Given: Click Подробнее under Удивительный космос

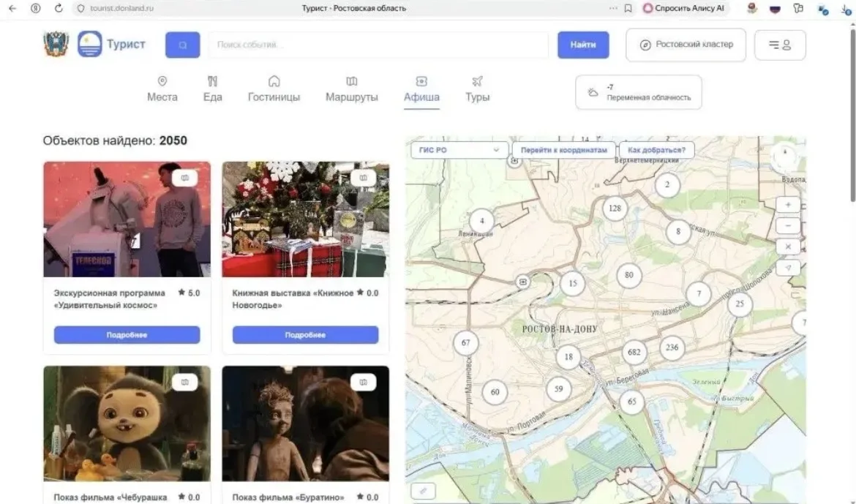Looking at the screenshot, I should click(127, 335).
